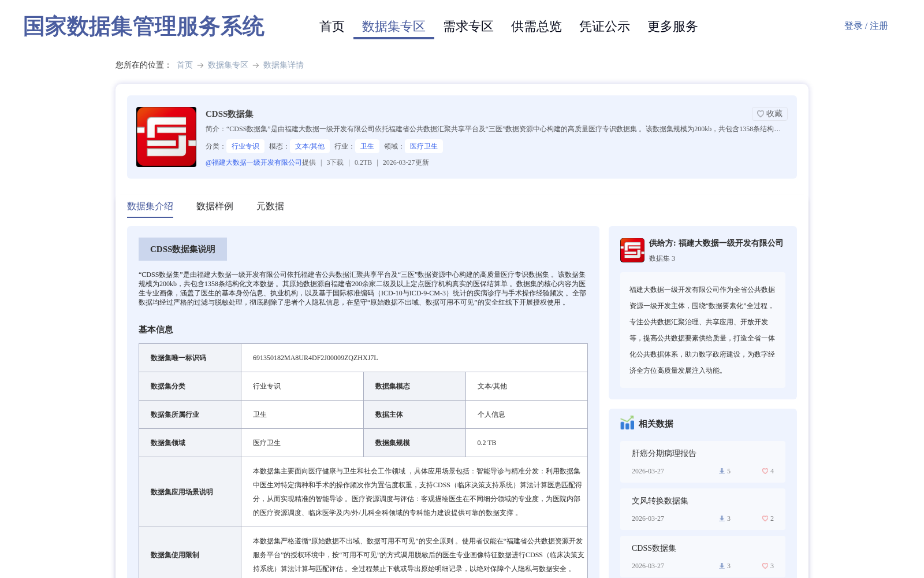Click the 卫生 industry tag

tap(367, 146)
